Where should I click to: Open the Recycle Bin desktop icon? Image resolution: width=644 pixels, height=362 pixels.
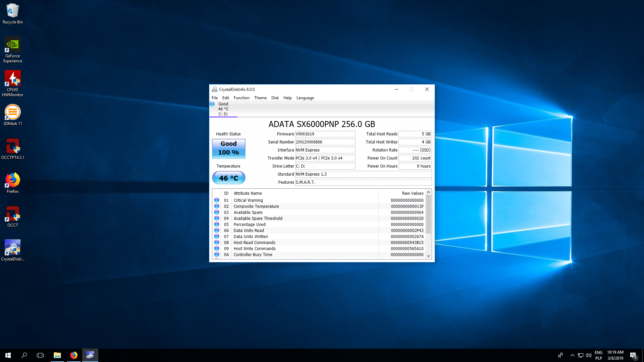(13, 14)
